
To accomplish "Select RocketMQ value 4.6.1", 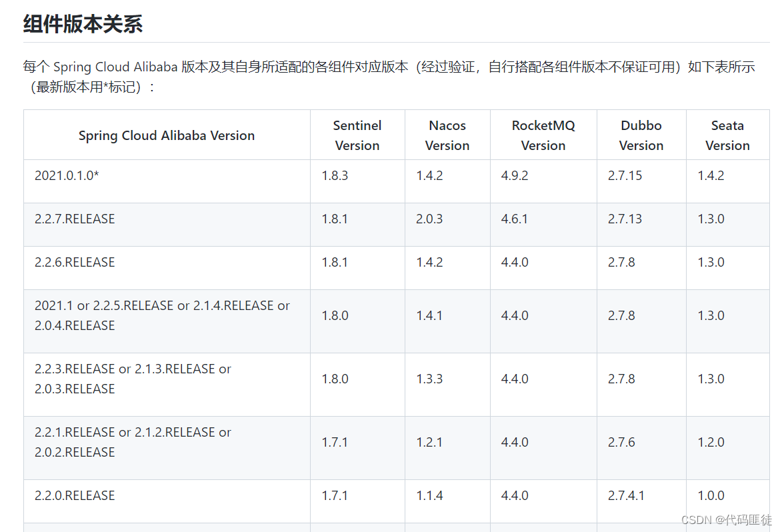I will [515, 219].
